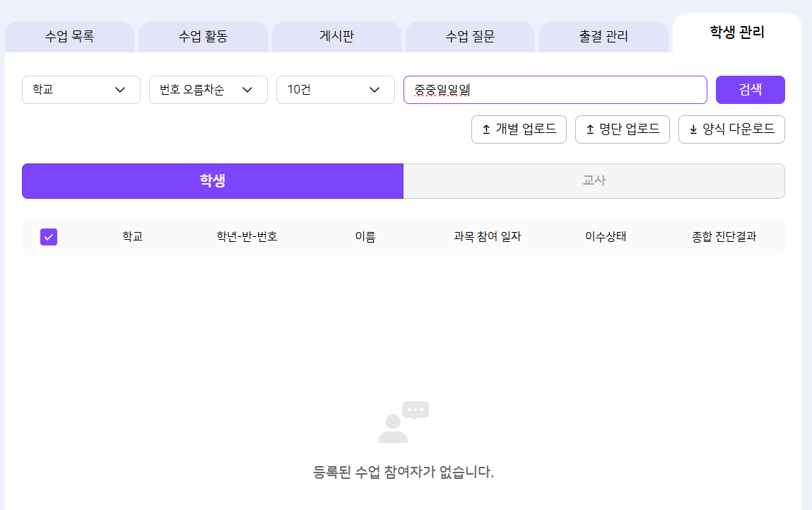This screenshot has height=510, width=812.
Task: Open the 학교 filter dropdown
Action: 81,90
